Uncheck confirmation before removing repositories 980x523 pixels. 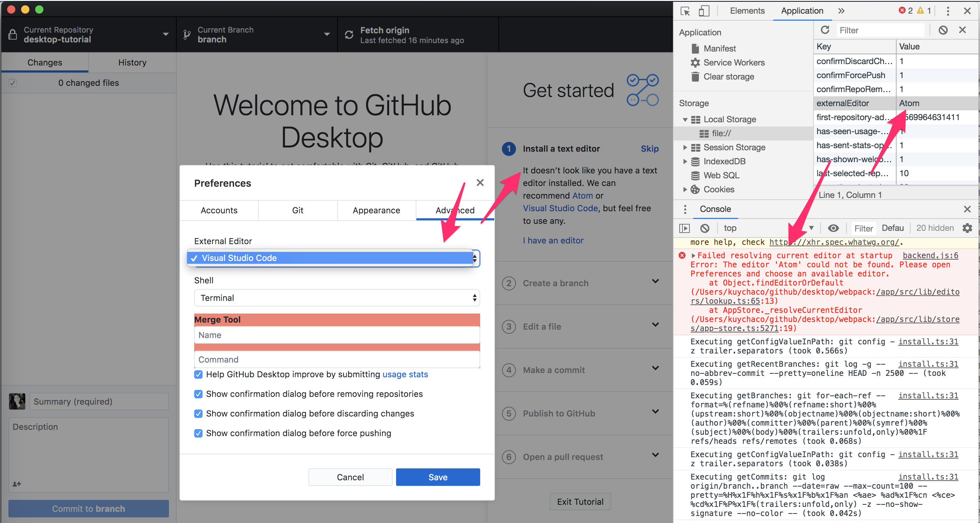click(x=198, y=394)
